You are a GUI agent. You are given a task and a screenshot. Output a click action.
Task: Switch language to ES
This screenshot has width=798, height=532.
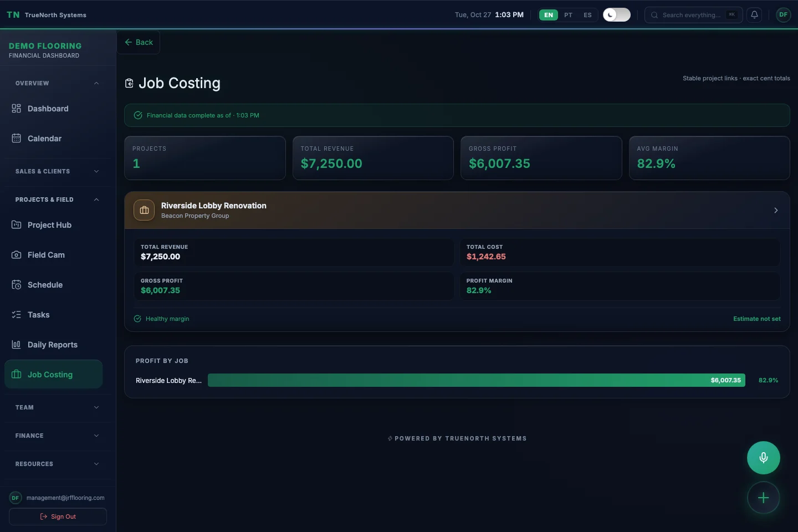click(587, 15)
